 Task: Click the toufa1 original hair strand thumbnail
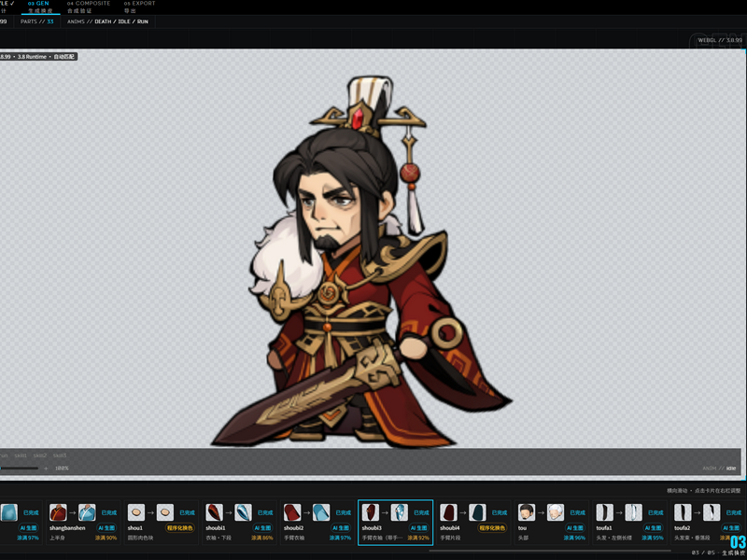point(605,512)
